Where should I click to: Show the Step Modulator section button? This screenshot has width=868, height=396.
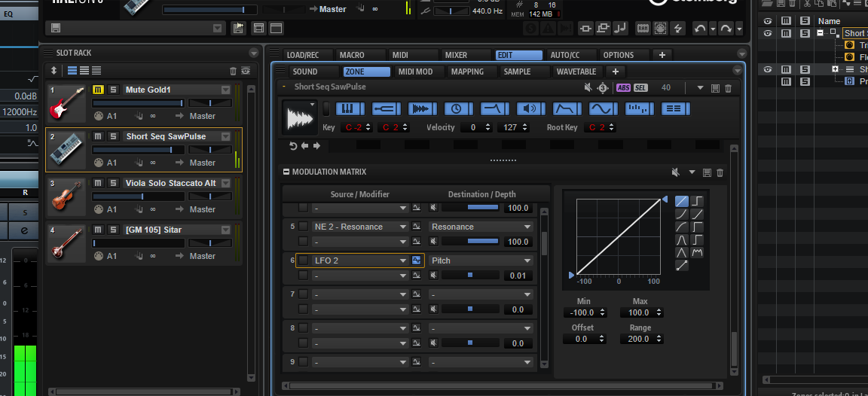pos(640,108)
